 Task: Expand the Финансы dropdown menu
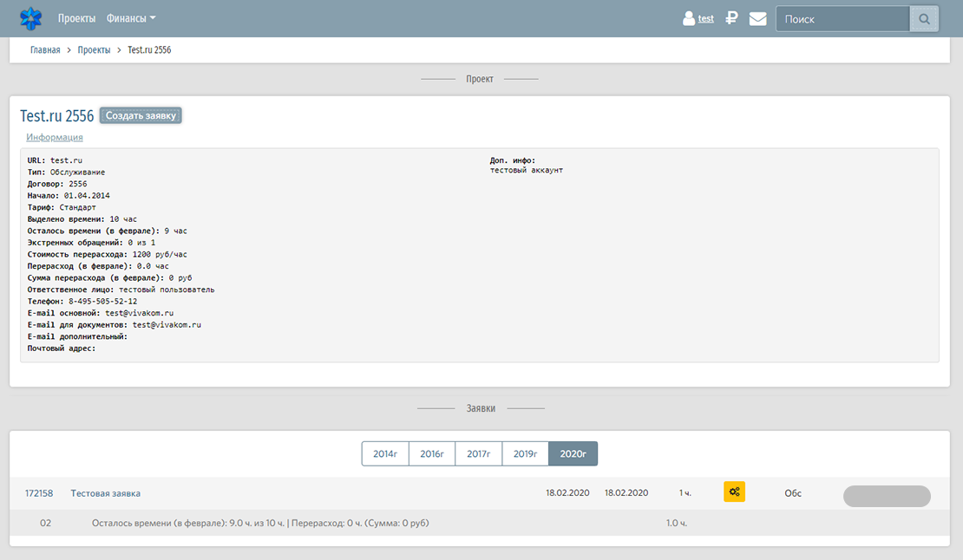coord(131,18)
